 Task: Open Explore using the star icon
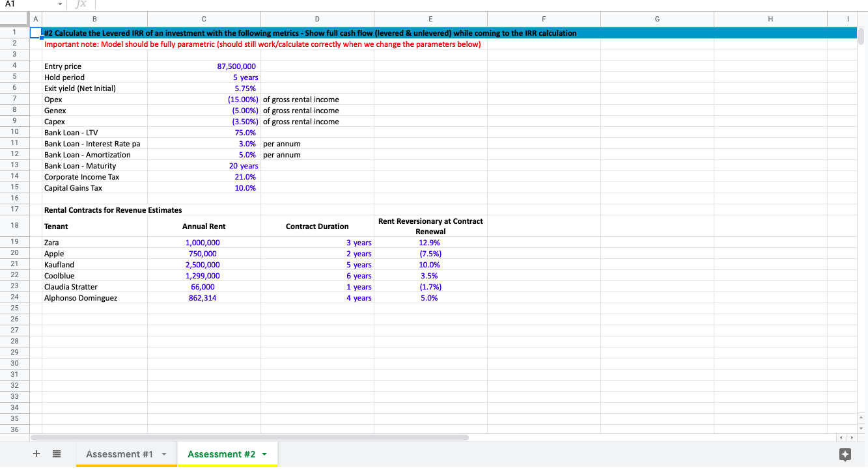845,455
